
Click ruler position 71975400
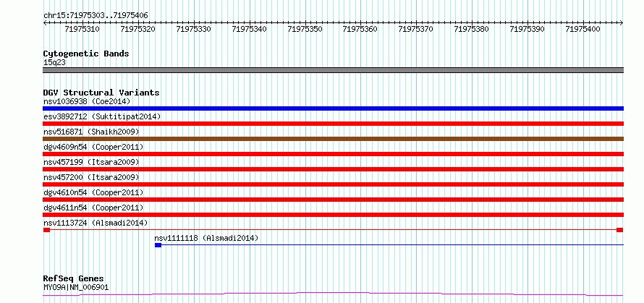tap(582, 29)
